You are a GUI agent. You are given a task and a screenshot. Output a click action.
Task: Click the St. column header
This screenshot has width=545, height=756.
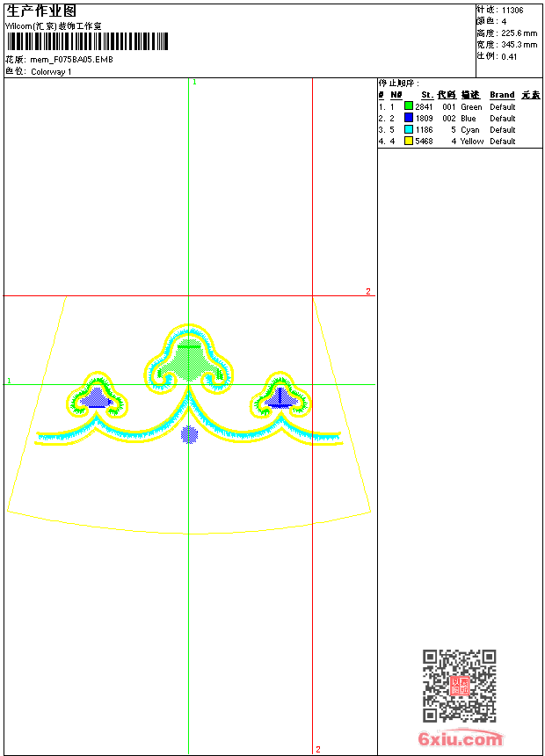[427, 95]
